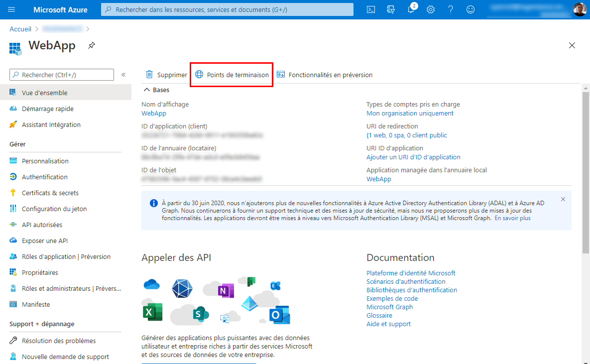This screenshot has height=364, width=590.
Task: Open Plateforme d'identité Microsoft link
Action: point(411,273)
